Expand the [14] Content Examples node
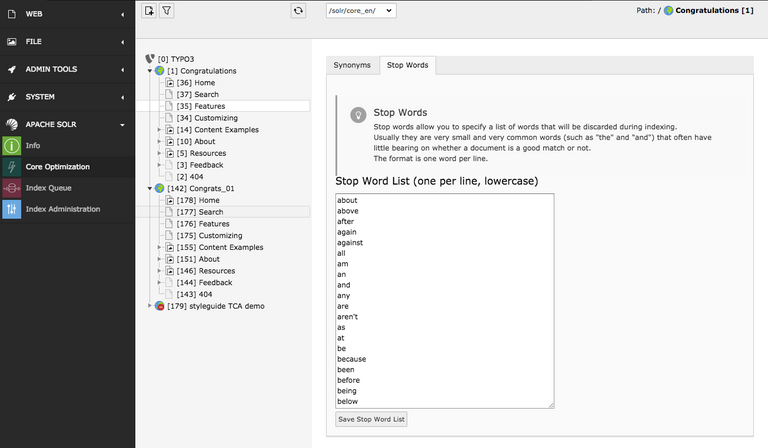The image size is (768, 448). 159,130
